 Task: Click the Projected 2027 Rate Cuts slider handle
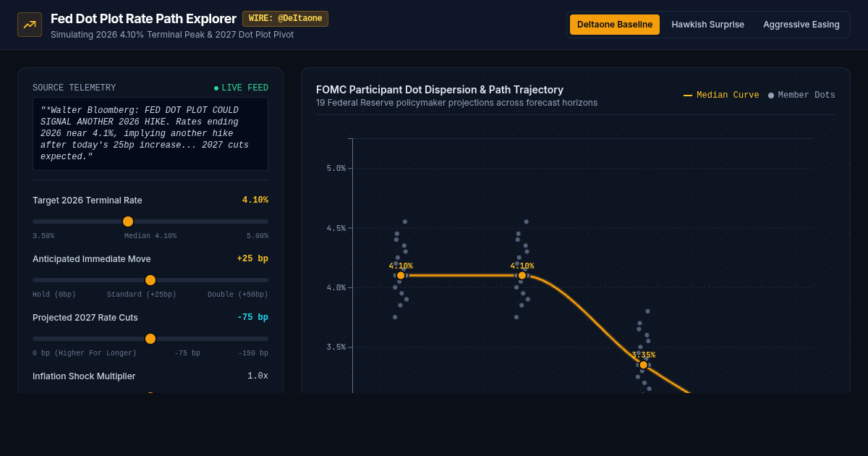coord(150,339)
